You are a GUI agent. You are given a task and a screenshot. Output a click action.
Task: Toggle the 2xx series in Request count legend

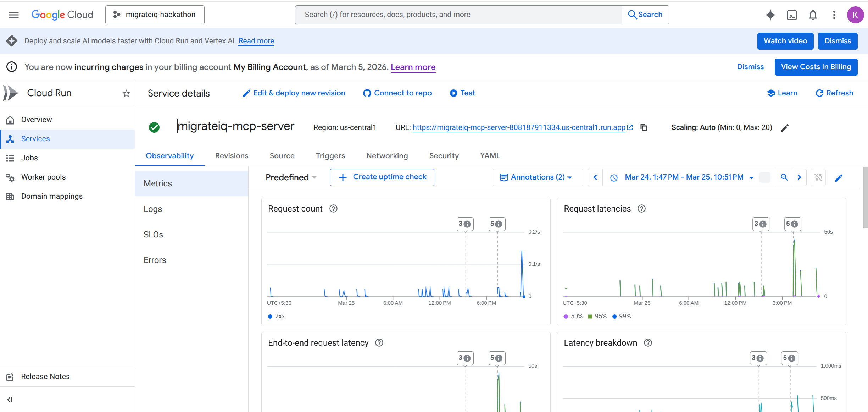[x=277, y=316]
